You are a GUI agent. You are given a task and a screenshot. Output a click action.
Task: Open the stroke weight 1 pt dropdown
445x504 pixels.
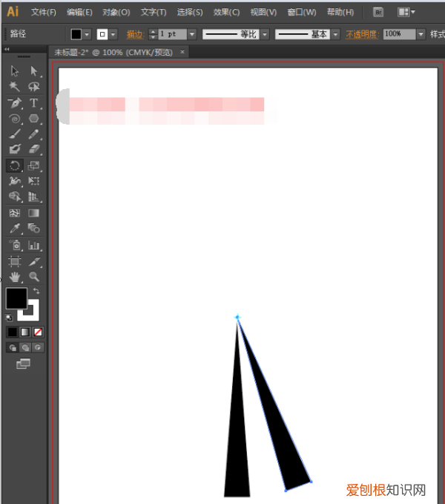[192, 34]
